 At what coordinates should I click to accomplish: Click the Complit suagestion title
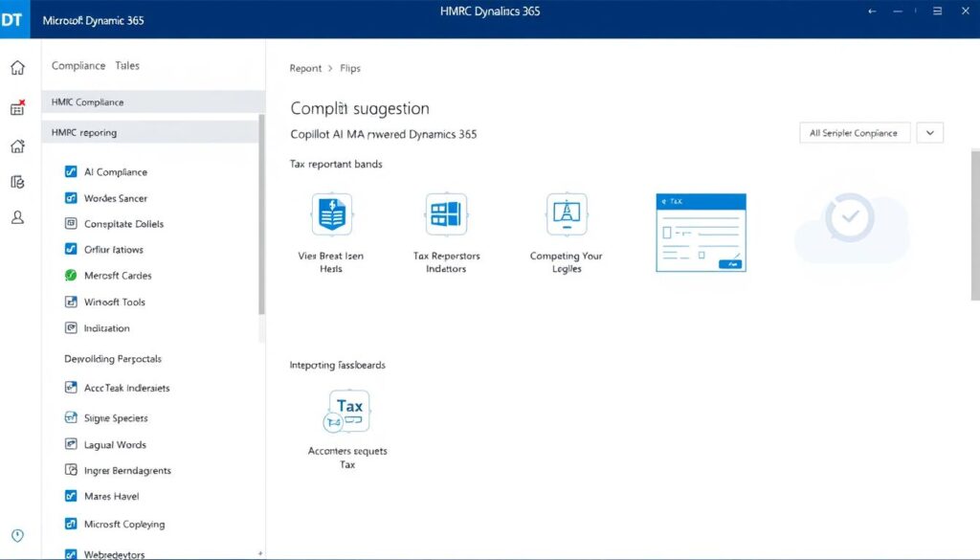click(360, 109)
